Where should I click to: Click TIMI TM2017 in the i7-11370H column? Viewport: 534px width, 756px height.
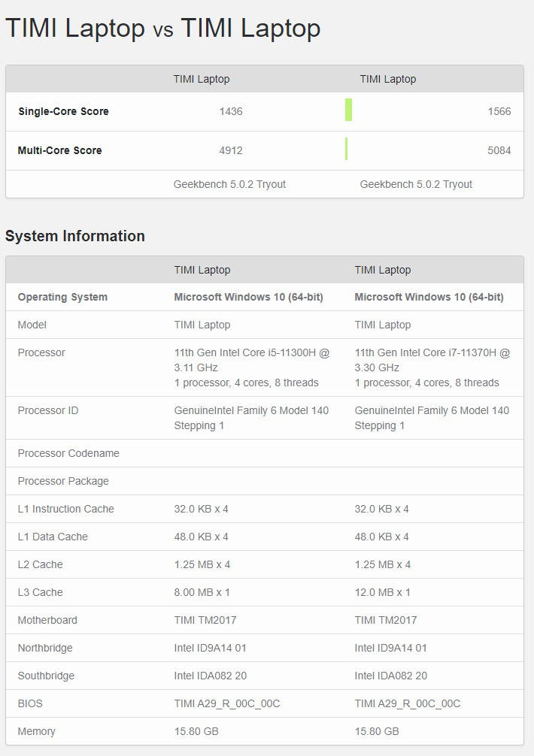tap(385, 620)
